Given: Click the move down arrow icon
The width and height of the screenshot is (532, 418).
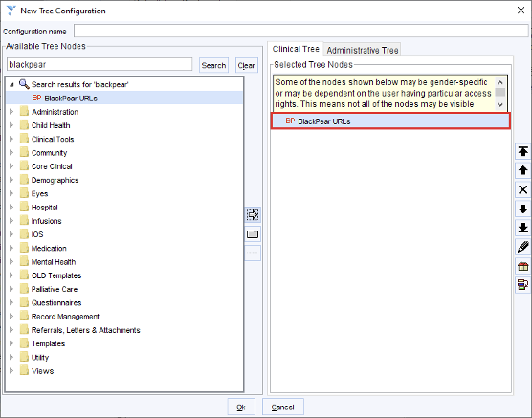Looking at the screenshot, I should [522, 209].
